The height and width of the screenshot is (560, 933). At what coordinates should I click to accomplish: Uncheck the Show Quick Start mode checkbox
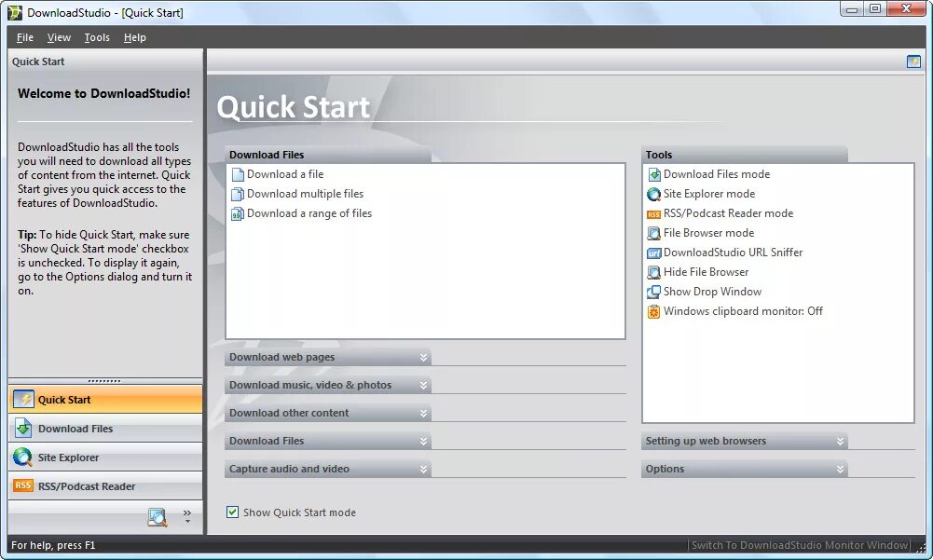click(232, 512)
